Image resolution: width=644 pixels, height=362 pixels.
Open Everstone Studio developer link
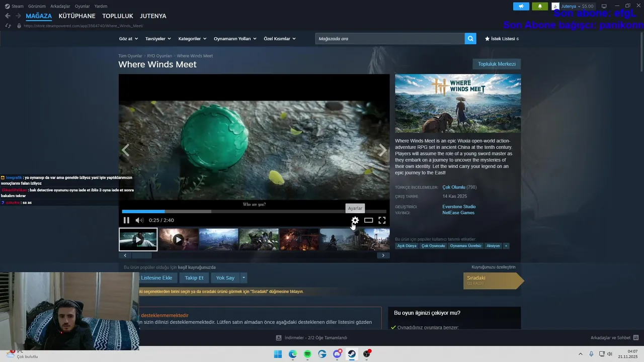coord(459,207)
